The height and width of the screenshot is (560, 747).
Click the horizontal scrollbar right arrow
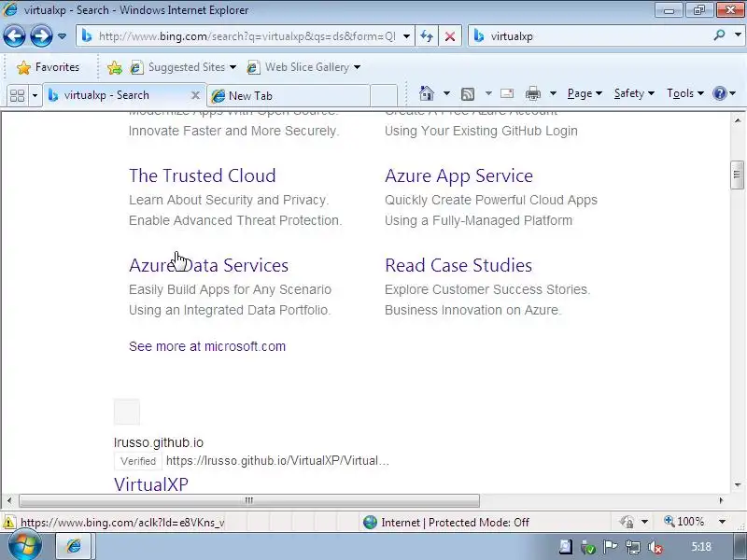721,500
